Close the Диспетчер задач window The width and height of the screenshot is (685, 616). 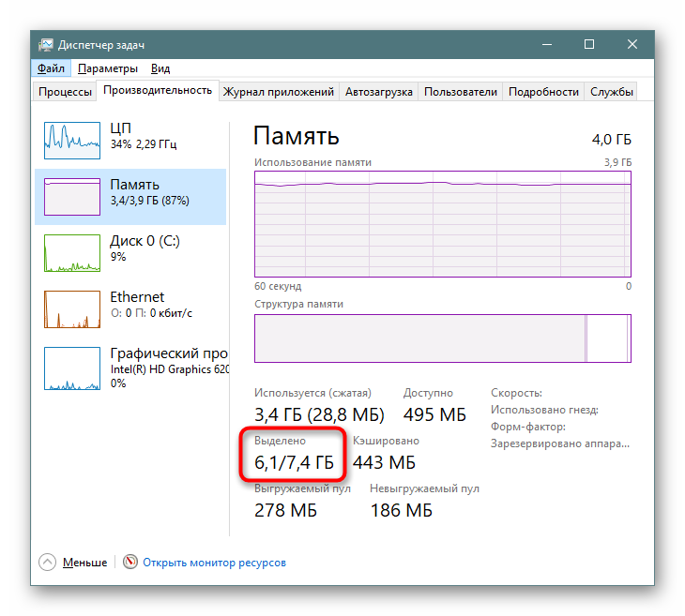pos(632,44)
